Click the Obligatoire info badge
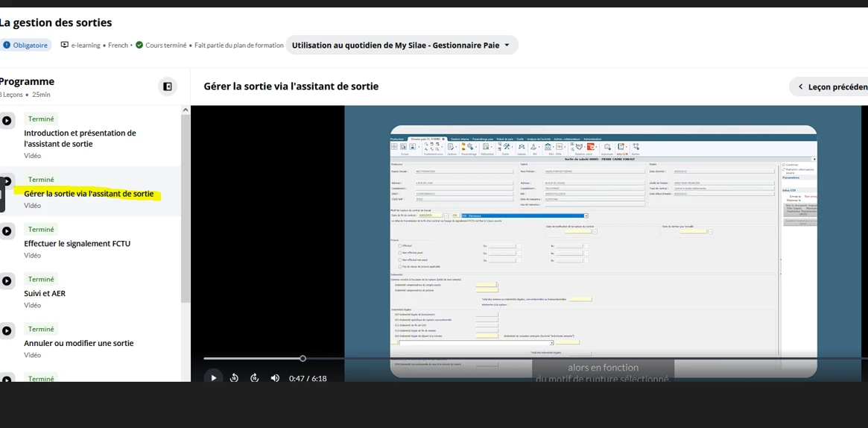Image resolution: width=868 pixels, height=428 pixels. [25, 45]
